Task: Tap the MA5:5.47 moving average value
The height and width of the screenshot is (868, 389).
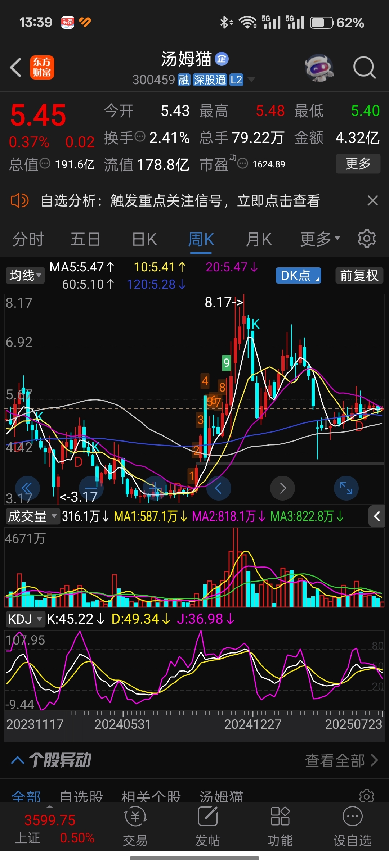Action: coord(82,267)
